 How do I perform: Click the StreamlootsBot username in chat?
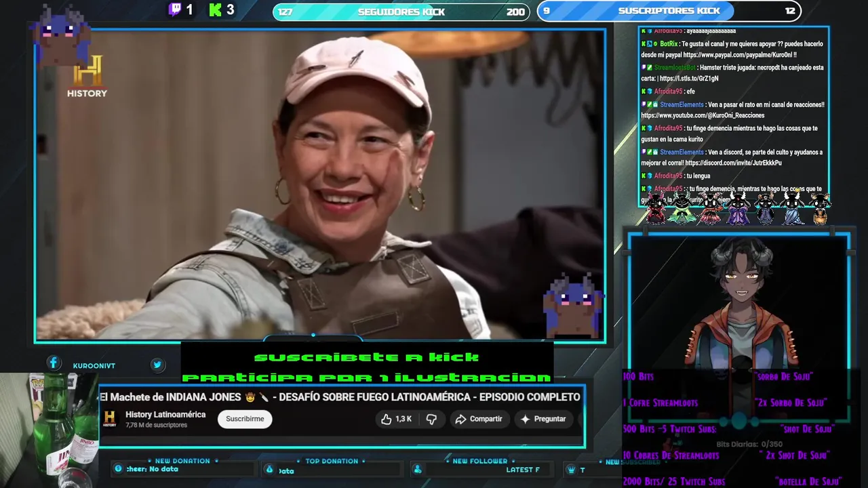pos(675,68)
